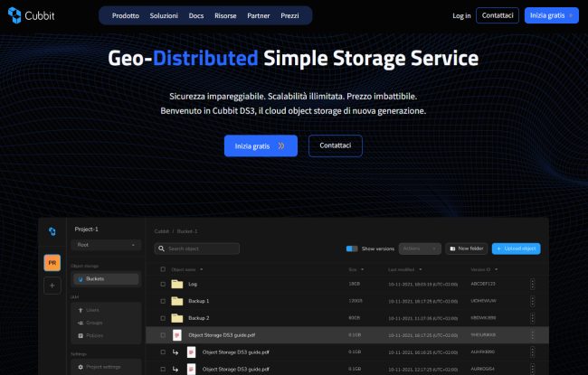The width and height of the screenshot is (588, 375).
Task: Toggle the Show versions switch
Action: click(x=352, y=248)
